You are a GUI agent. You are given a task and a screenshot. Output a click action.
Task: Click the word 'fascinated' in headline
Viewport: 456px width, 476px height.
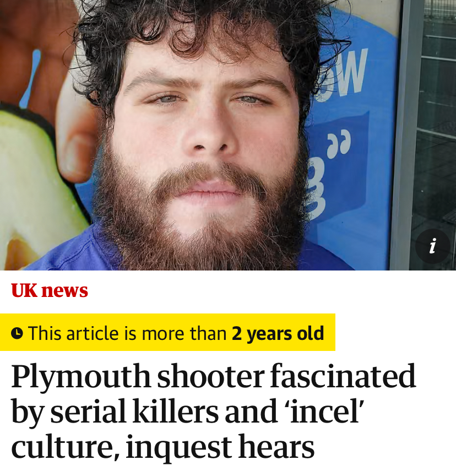(x=343, y=376)
